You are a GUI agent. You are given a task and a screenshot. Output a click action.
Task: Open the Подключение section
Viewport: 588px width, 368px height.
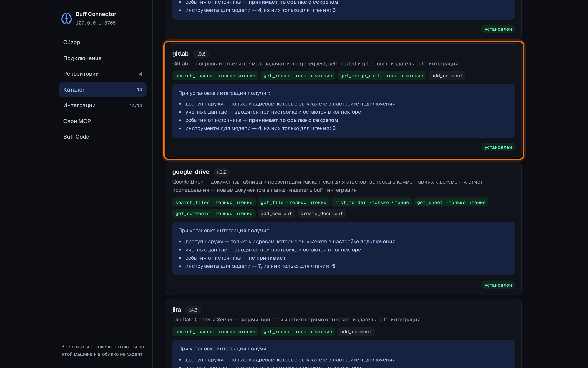(x=102, y=58)
